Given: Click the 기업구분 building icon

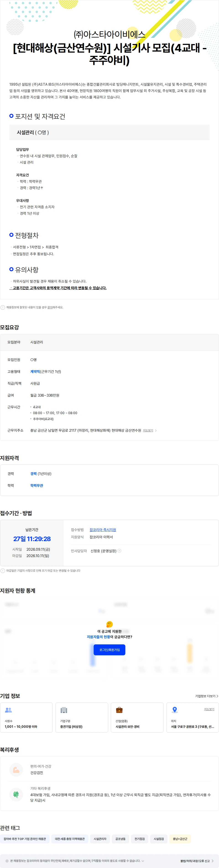Looking at the screenshot, I should [x=64, y=710].
